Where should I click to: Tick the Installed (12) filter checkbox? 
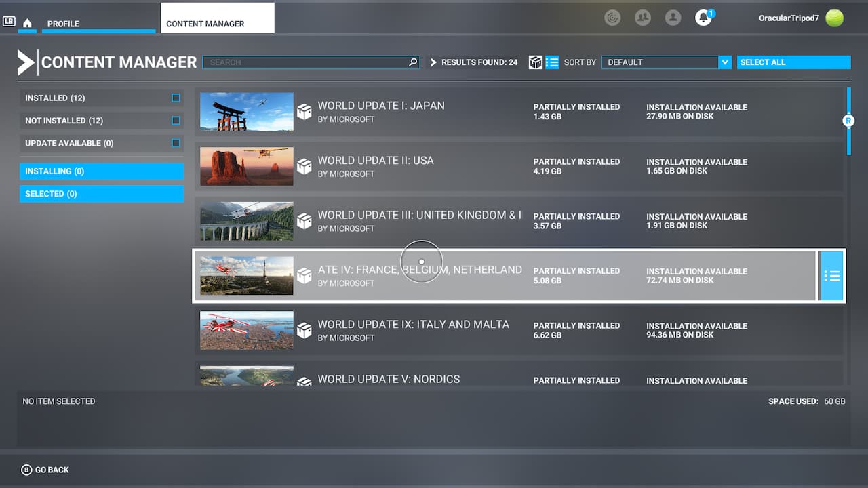pyautogui.click(x=176, y=98)
